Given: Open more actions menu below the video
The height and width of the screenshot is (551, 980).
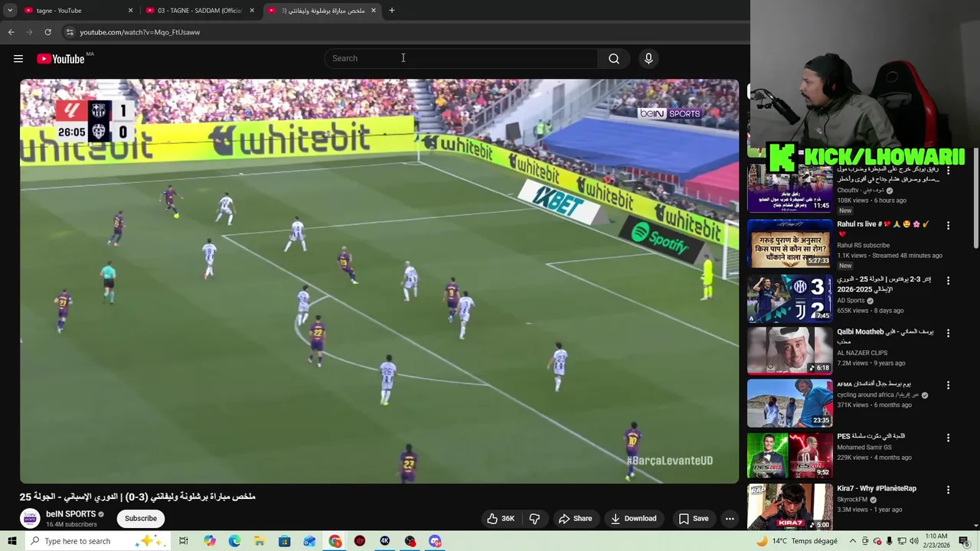Looking at the screenshot, I should pos(730,519).
